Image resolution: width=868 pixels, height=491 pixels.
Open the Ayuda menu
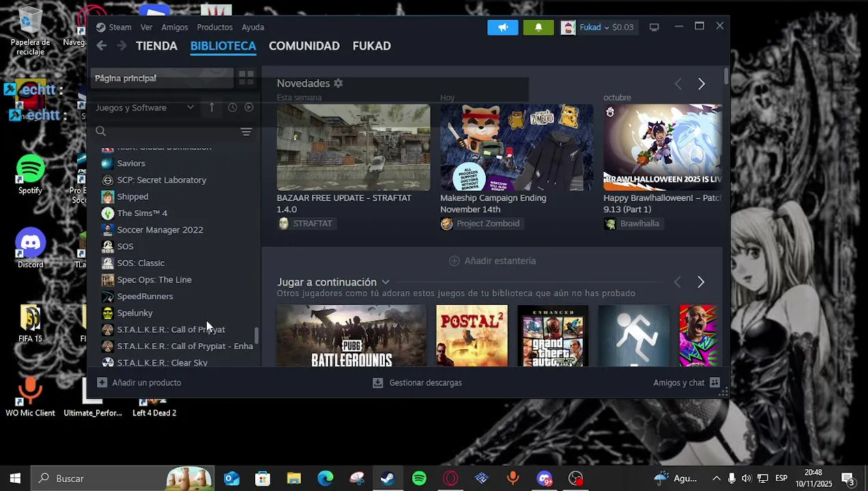coord(253,27)
